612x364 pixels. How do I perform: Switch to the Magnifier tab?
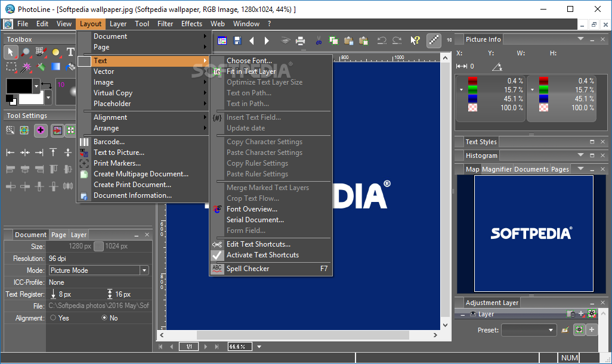click(x=497, y=169)
